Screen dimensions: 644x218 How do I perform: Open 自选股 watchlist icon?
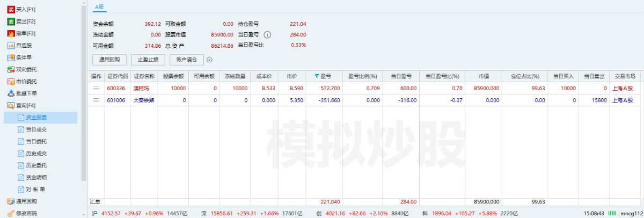(10, 45)
